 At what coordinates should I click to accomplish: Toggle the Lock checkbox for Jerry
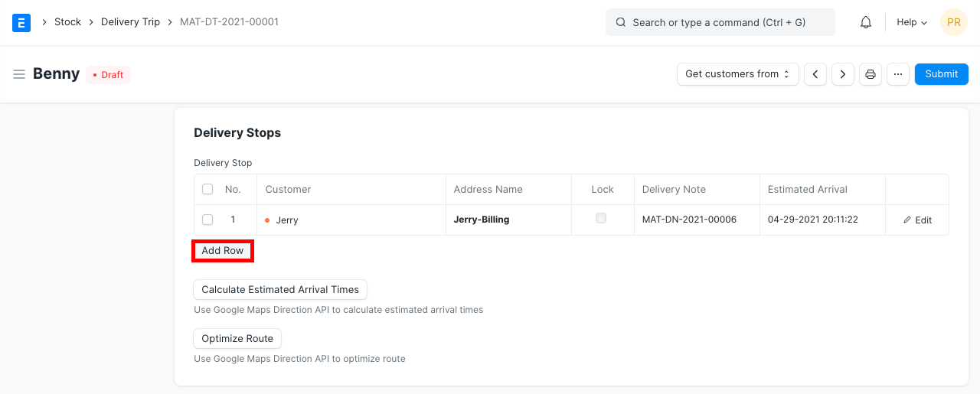[601, 218]
